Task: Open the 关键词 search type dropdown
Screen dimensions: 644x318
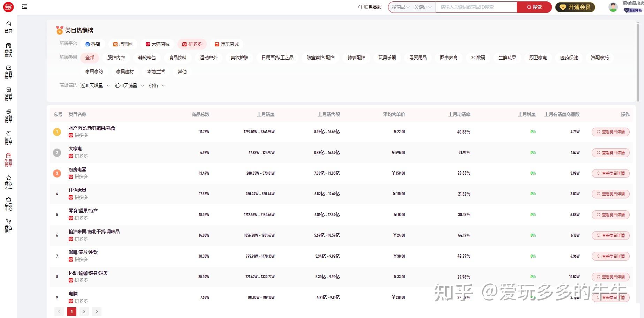Action: 421,7
